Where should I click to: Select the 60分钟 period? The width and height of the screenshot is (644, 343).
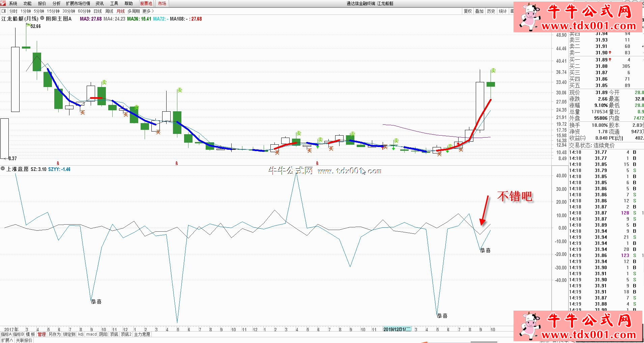(84, 11)
